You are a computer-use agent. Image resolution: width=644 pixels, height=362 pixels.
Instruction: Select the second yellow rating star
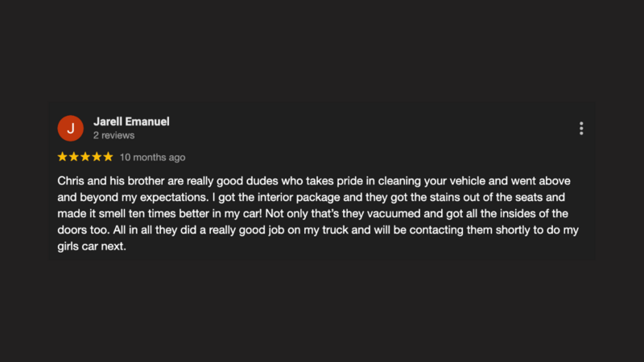74,157
